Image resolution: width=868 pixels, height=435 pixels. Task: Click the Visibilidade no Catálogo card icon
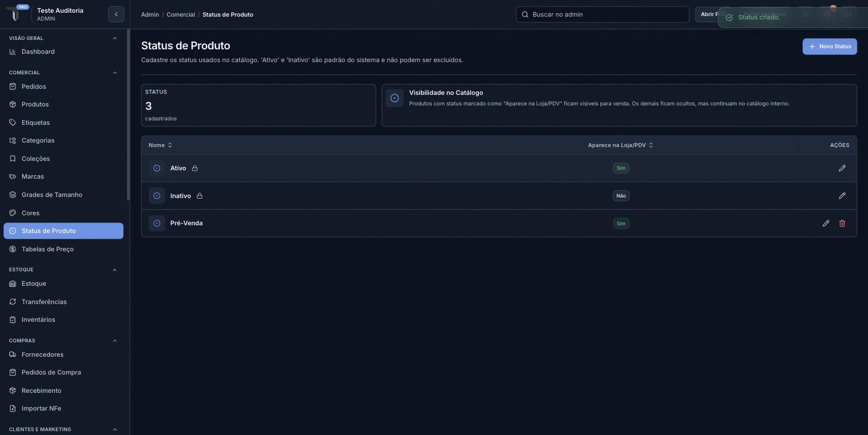(x=395, y=98)
